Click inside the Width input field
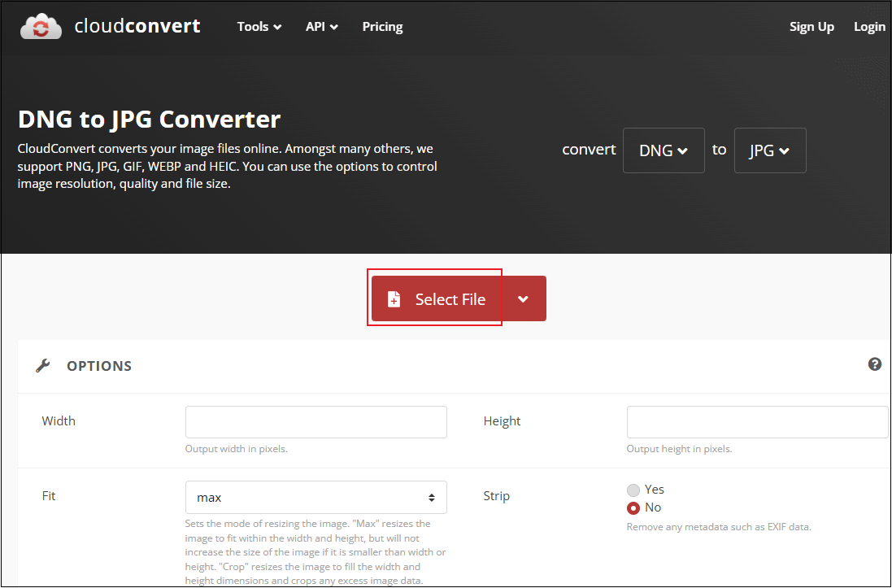 [315, 421]
